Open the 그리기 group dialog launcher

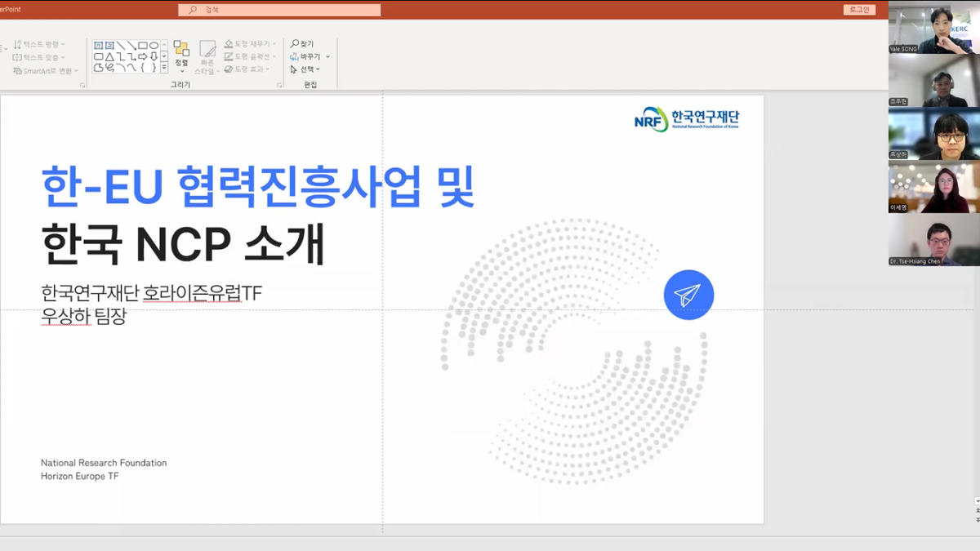click(279, 85)
